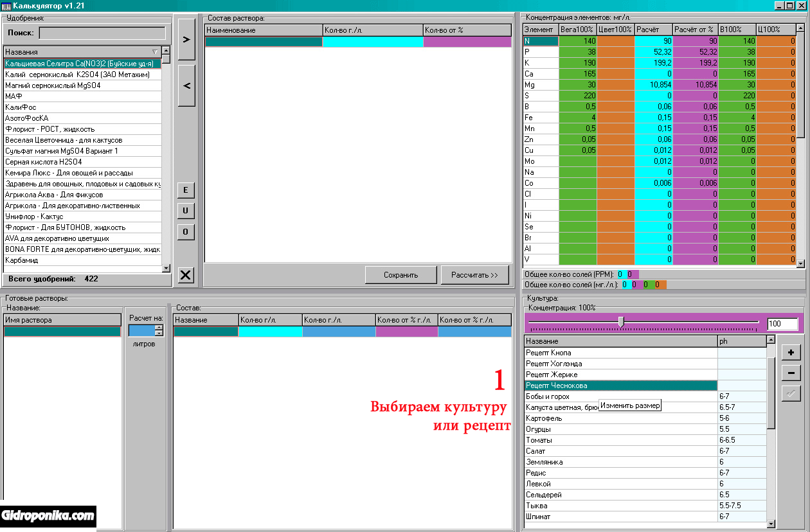Click the Имя раствора column header
Image resolution: width=810 pixels, height=532 pixels.
click(62, 320)
